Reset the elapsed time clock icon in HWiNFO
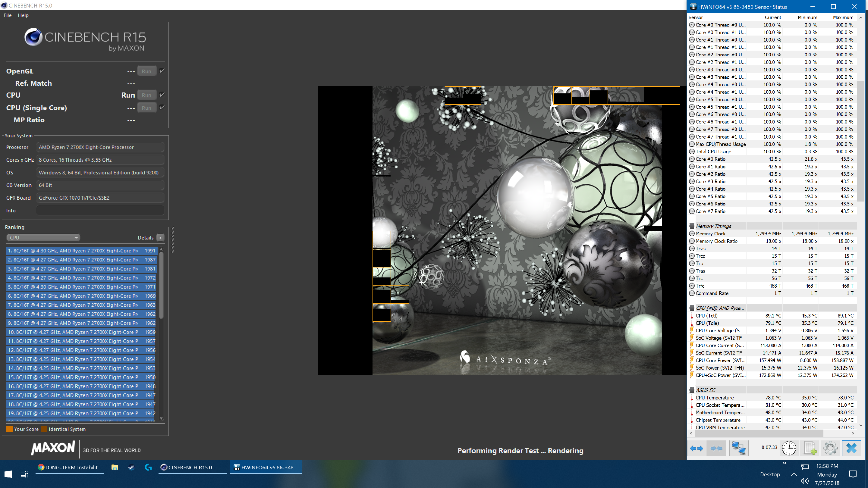Screen dimensions: 868x488 pos(789,448)
